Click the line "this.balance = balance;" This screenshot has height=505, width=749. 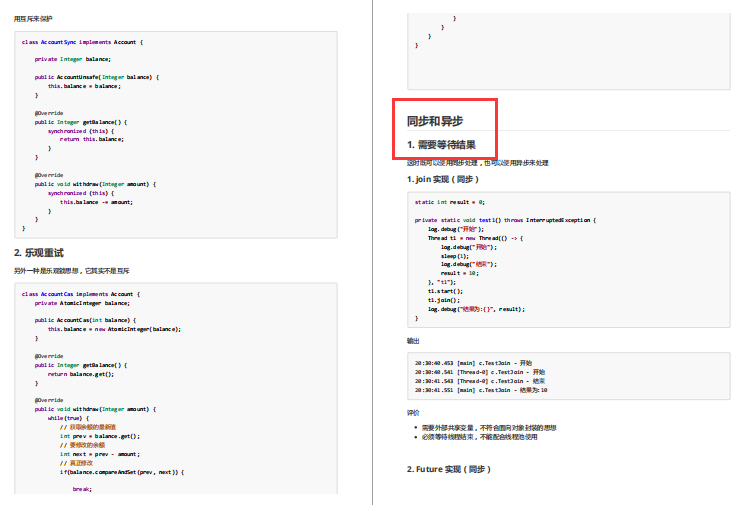pyautogui.click(x=84, y=86)
